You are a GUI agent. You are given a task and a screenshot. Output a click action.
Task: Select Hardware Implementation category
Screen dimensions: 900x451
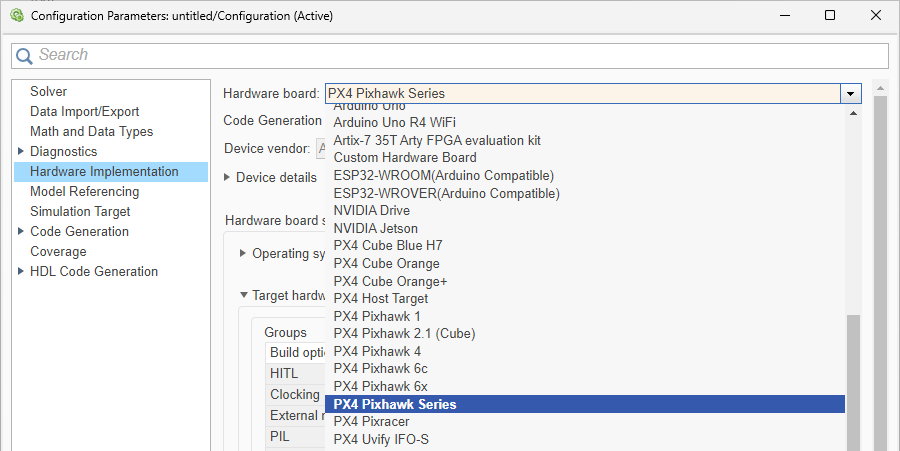click(x=104, y=172)
